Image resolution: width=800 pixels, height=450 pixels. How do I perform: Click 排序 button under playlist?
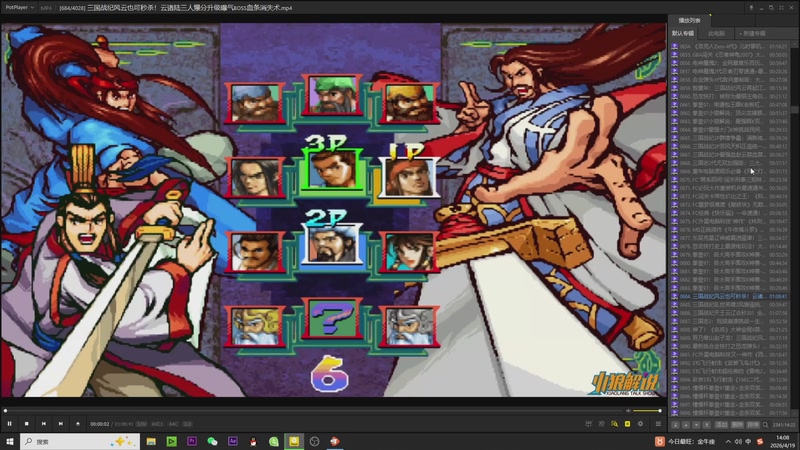(753, 424)
